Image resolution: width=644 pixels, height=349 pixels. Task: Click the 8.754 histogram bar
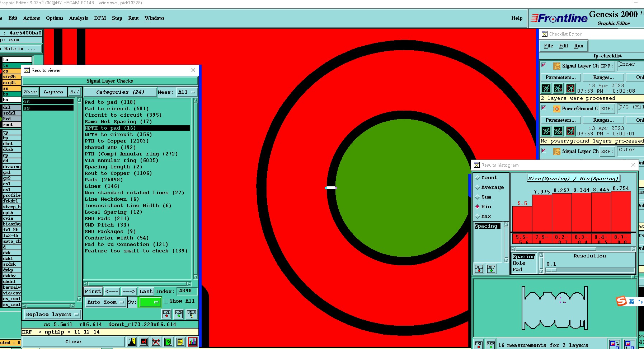coord(621,211)
